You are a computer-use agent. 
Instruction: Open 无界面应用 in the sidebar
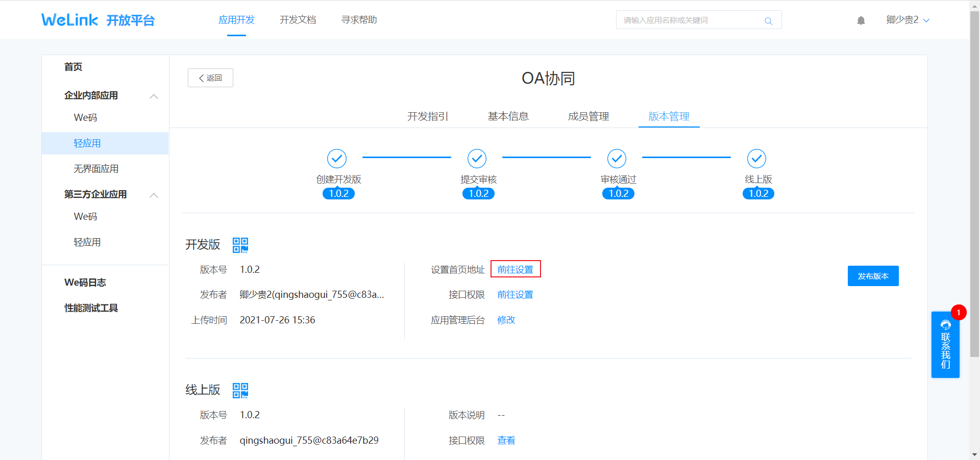[96, 169]
